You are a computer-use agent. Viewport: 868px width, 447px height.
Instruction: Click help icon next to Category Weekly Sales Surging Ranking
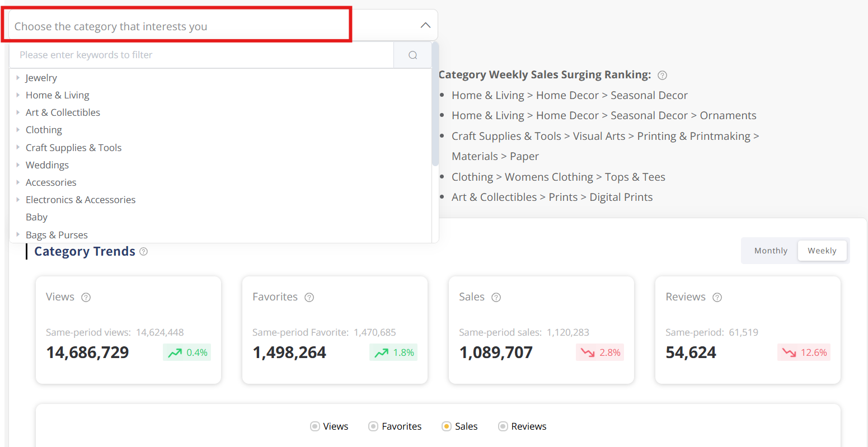point(662,75)
